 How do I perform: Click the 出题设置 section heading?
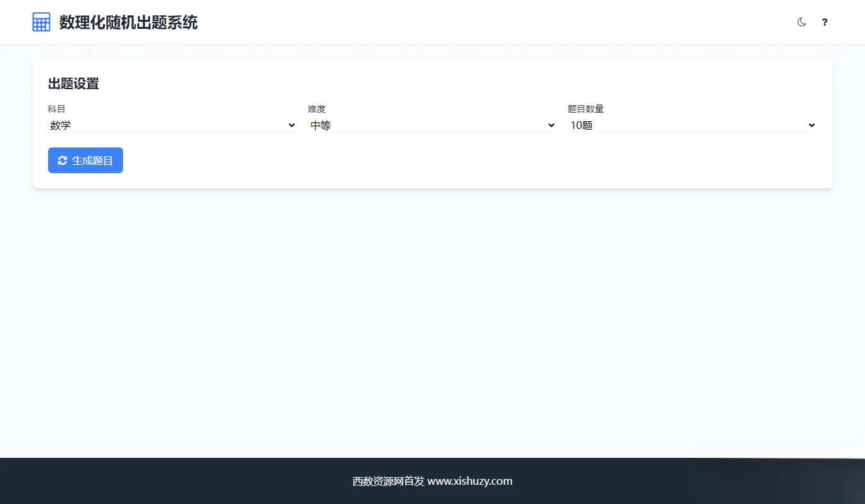click(x=72, y=83)
